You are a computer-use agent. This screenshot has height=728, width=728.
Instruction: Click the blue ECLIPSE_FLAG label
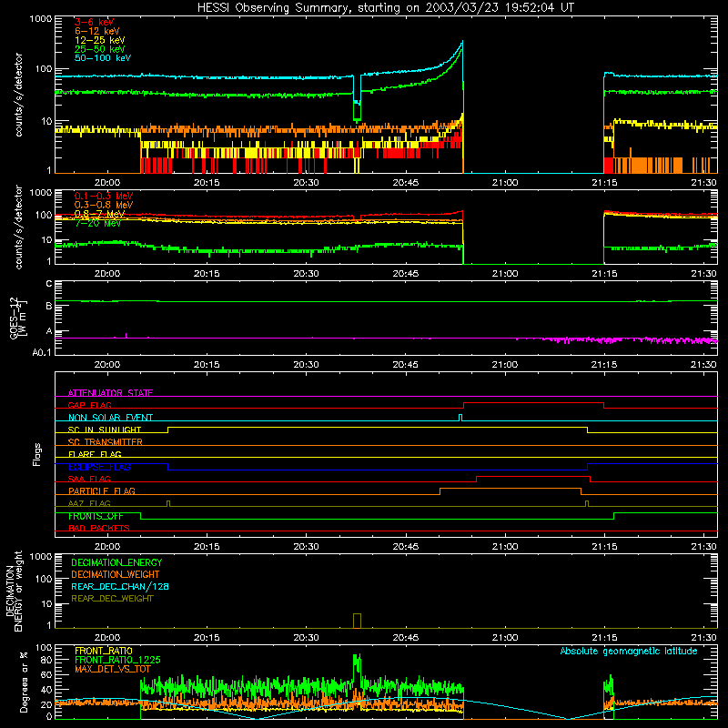(x=99, y=467)
